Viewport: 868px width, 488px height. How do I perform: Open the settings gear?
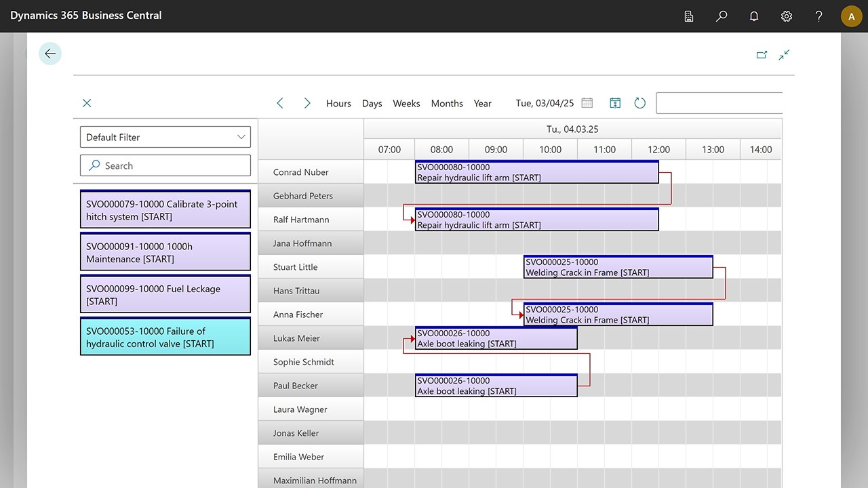point(787,16)
